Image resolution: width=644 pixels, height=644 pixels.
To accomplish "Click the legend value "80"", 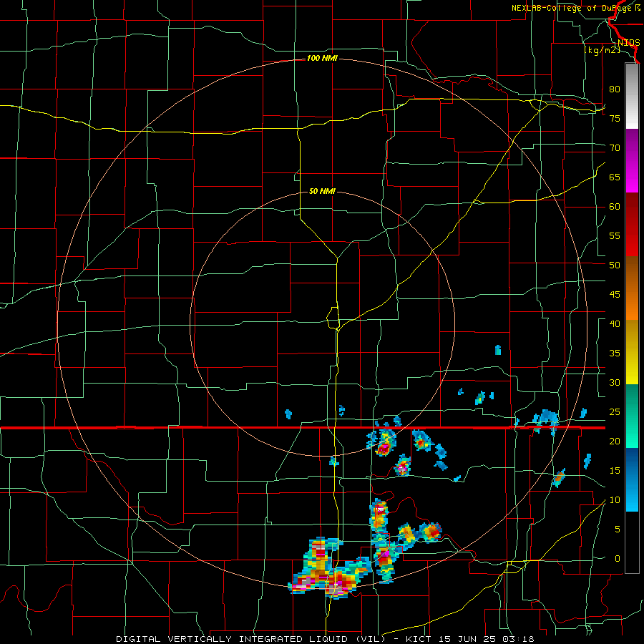I will [x=615, y=89].
